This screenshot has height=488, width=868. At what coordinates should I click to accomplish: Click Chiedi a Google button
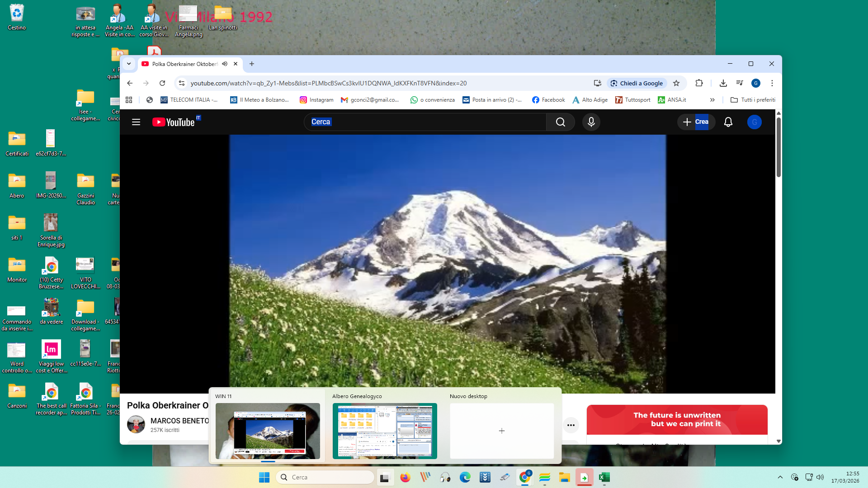pos(637,83)
